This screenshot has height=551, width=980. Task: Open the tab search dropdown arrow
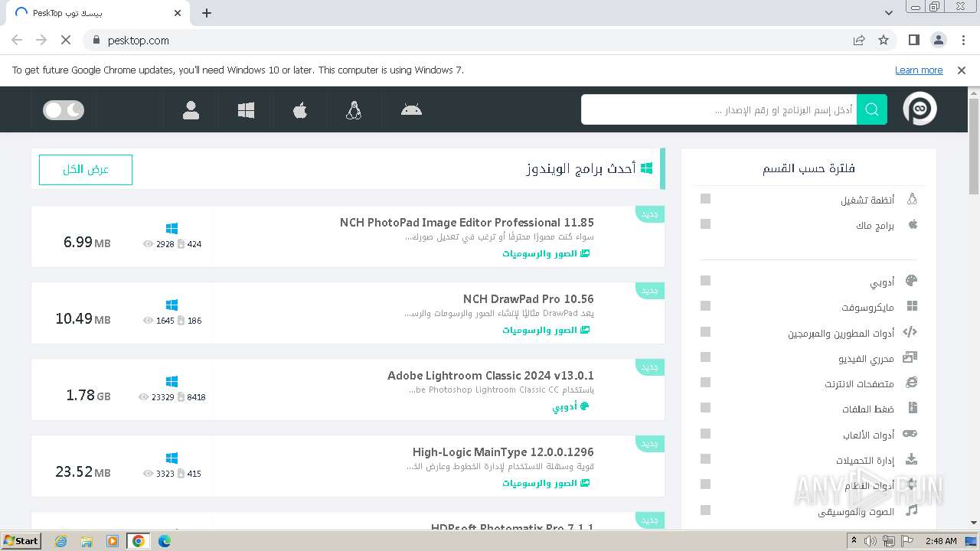tap(889, 13)
